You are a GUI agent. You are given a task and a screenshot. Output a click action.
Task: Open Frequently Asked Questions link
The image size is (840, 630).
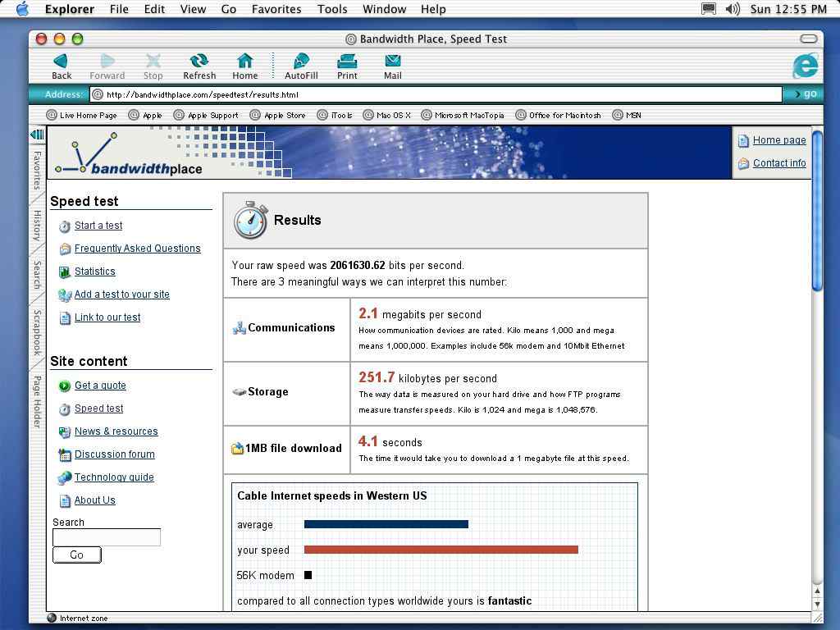click(x=138, y=249)
